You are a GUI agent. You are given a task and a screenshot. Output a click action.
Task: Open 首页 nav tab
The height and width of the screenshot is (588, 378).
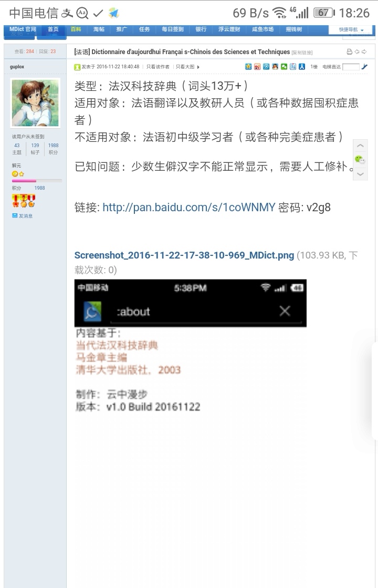tap(53, 29)
